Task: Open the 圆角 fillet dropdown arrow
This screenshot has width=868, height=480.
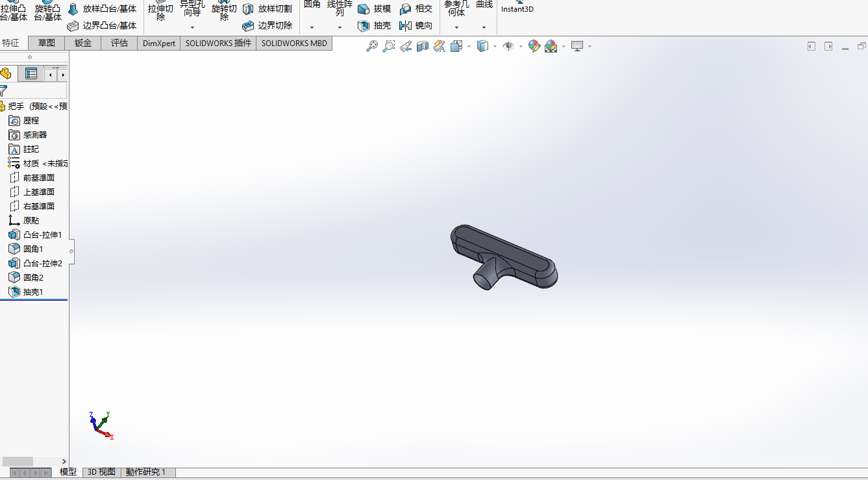Action: (x=312, y=27)
